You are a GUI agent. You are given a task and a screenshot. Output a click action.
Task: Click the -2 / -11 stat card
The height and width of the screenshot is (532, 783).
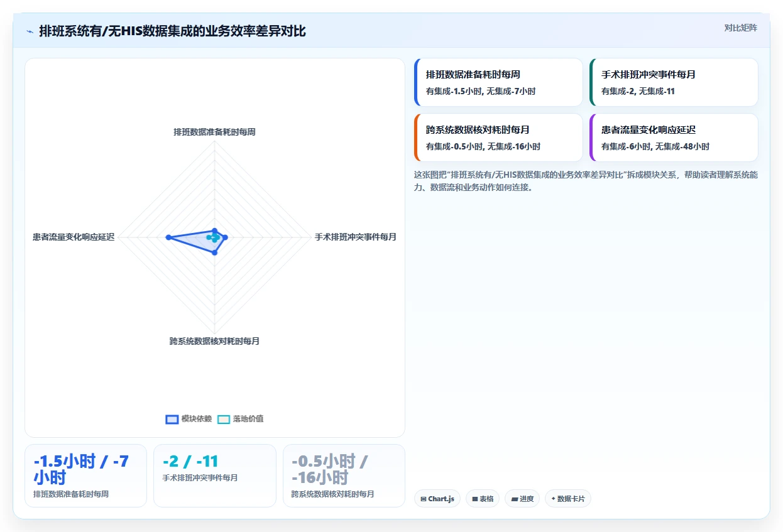coord(215,475)
